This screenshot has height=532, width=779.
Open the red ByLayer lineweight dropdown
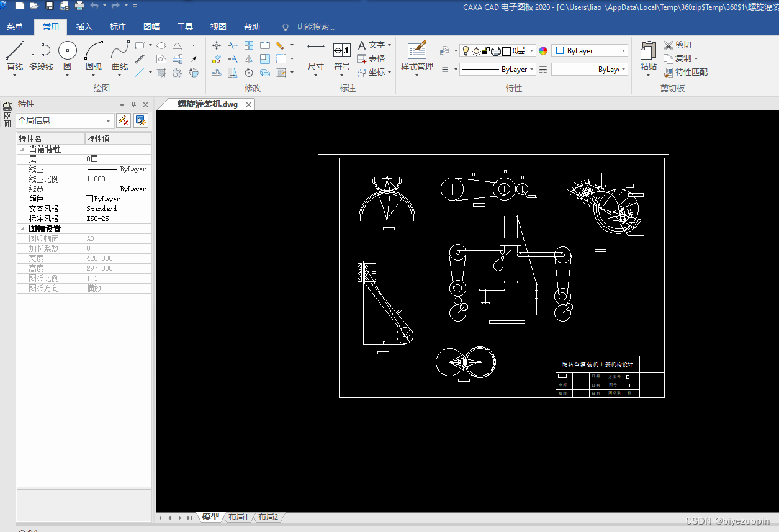point(624,70)
